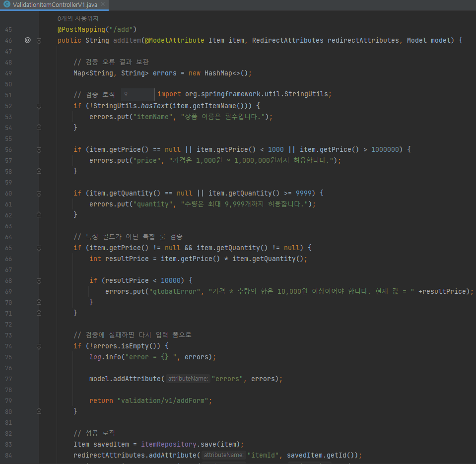Click the fold end marker on line 71
Image resolution: width=476 pixels, height=464 pixels.
[x=39, y=314]
